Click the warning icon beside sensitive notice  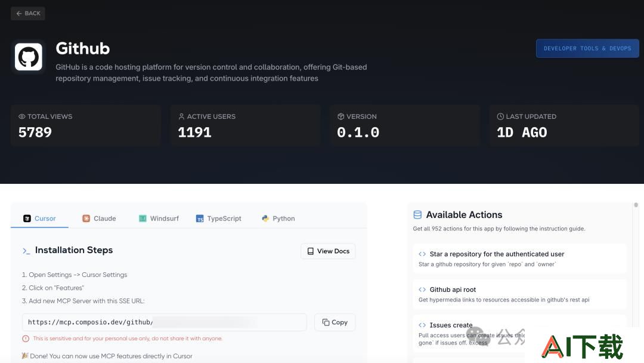coord(26,339)
